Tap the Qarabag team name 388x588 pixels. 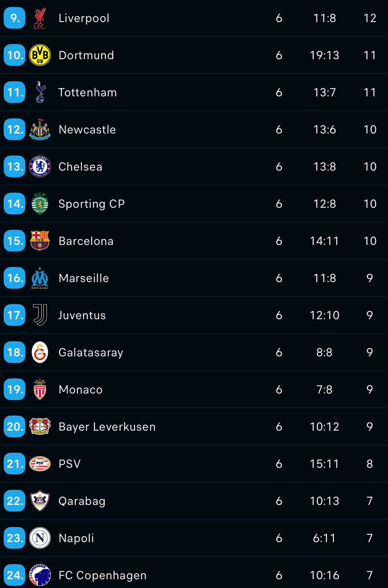coord(82,501)
